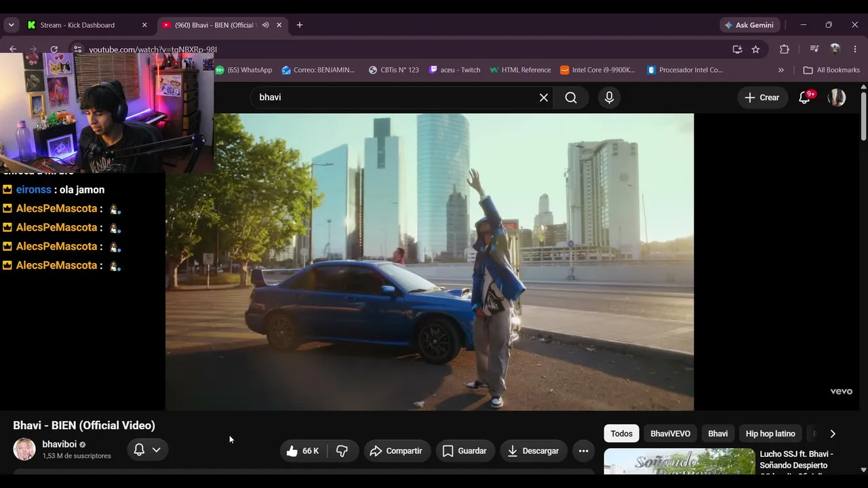Image resolution: width=868 pixels, height=488 pixels.
Task: Open the Crear menu
Action: click(762, 98)
